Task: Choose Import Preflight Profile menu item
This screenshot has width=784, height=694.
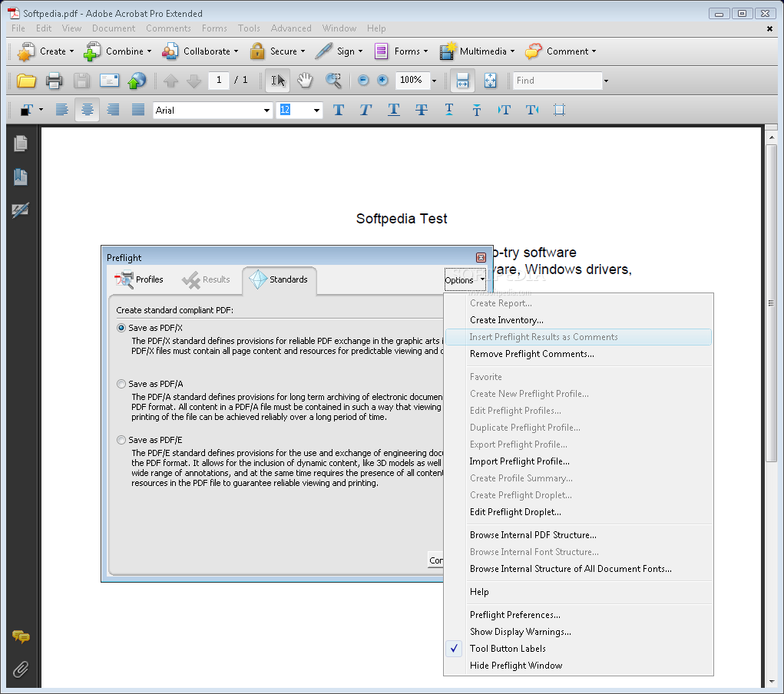Action: [578, 461]
